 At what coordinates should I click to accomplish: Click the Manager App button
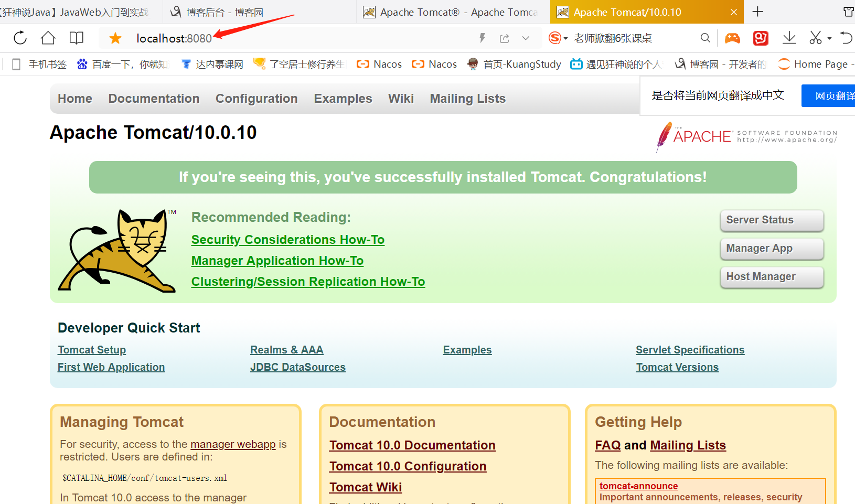tap(772, 249)
